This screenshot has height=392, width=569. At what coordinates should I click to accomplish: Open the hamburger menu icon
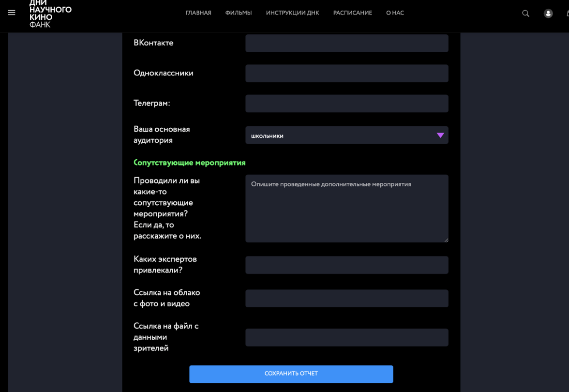tap(12, 13)
